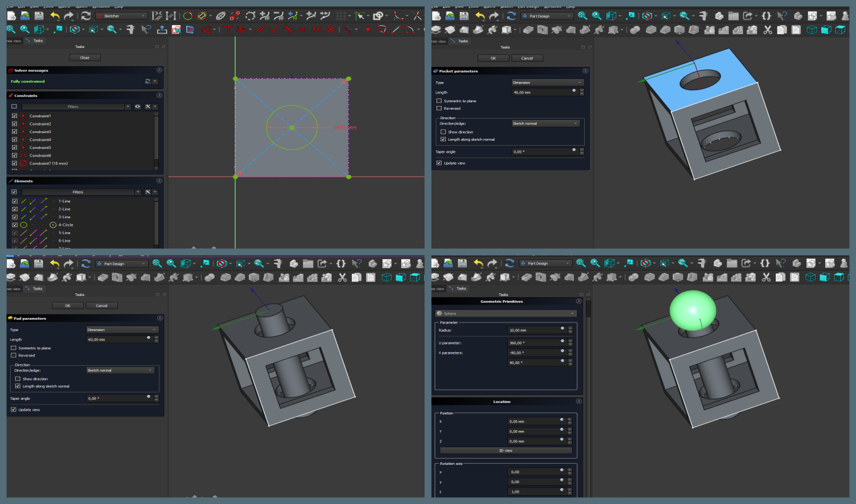Click folder Group icon in Pocket window toolbar
This screenshot has width=856, height=504.
(x=734, y=16)
